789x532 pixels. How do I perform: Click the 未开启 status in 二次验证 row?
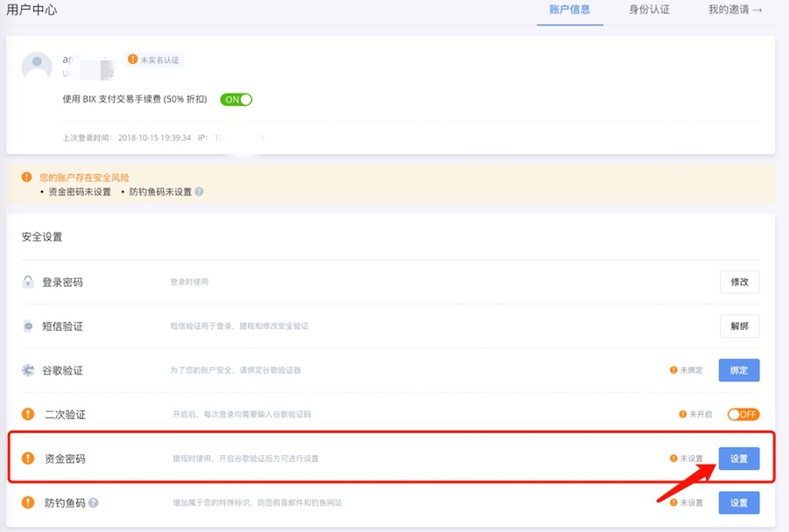(x=695, y=415)
